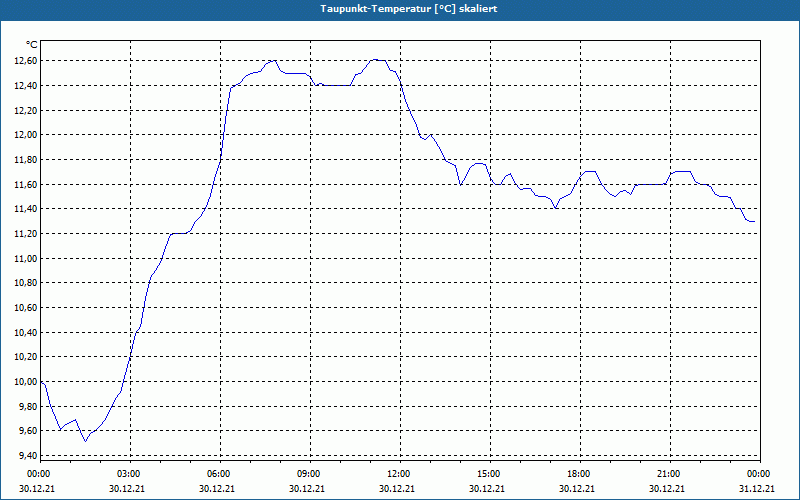This screenshot has width=800, height=500.
Task: Click the 31.12.21 date label
Action: click(x=757, y=488)
